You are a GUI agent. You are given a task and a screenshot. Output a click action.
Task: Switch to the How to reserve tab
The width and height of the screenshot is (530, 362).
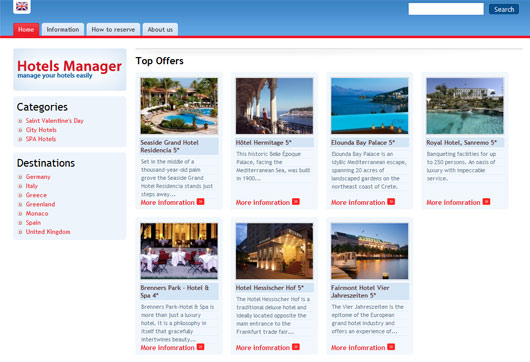tap(113, 29)
